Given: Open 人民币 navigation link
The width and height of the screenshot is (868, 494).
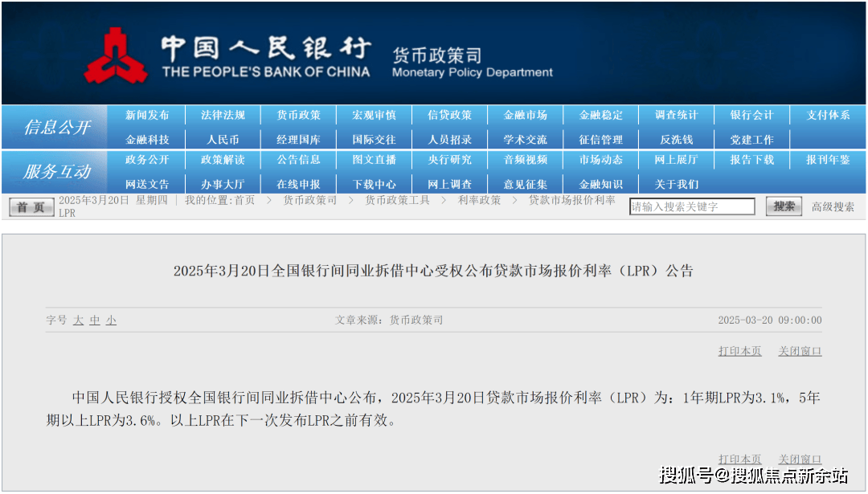Looking at the screenshot, I should (223, 140).
